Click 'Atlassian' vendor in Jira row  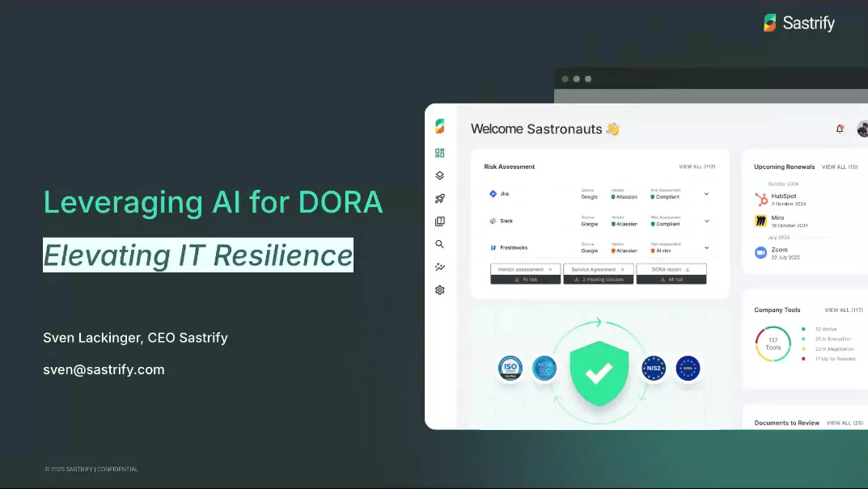[x=625, y=197]
